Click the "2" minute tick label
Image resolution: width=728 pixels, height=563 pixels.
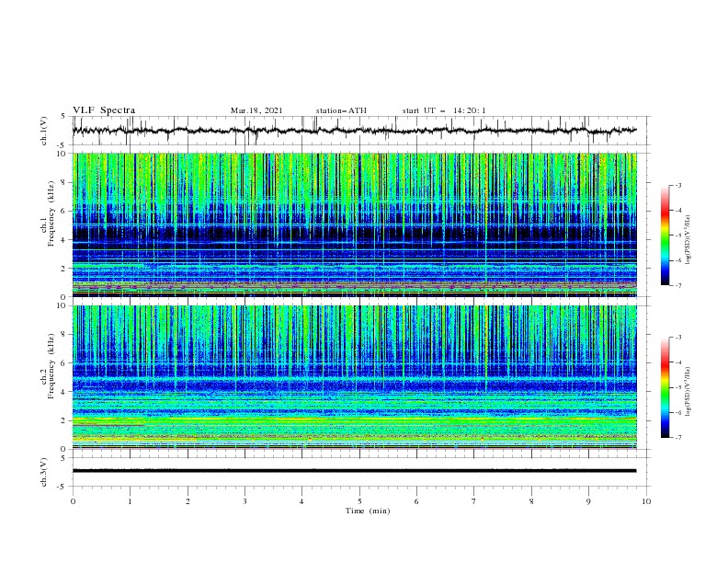click(x=188, y=501)
